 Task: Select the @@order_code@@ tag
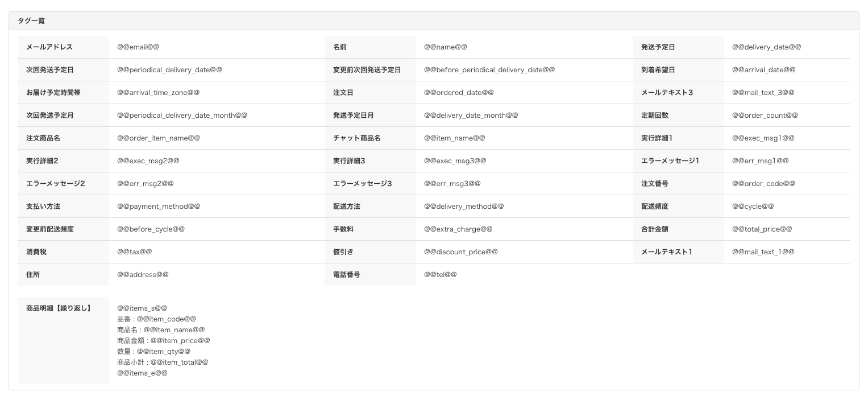pyautogui.click(x=764, y=184)
